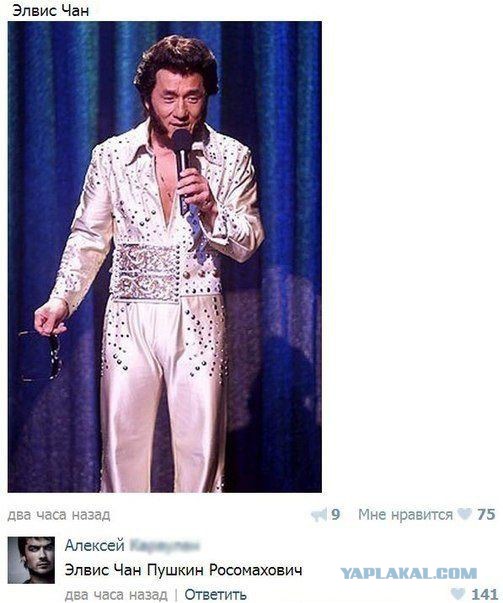
Task: Click the megaphone share icon
Action: pos(319,515)
